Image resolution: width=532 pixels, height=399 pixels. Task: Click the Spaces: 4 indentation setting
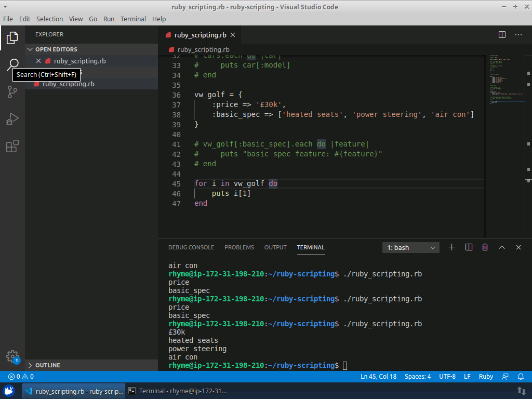(x=418, y=377)
